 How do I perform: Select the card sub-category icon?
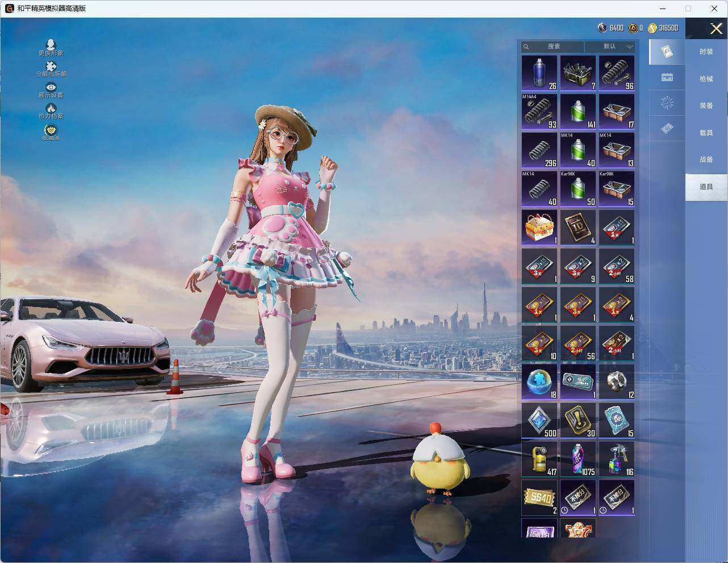(x=667, y=52)
